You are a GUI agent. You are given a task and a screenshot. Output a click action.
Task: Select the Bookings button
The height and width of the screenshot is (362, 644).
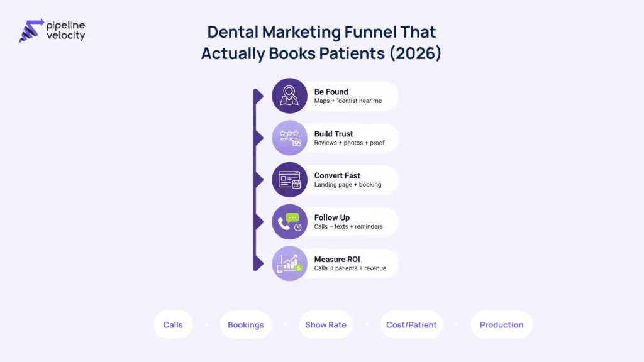pos(246,324)
